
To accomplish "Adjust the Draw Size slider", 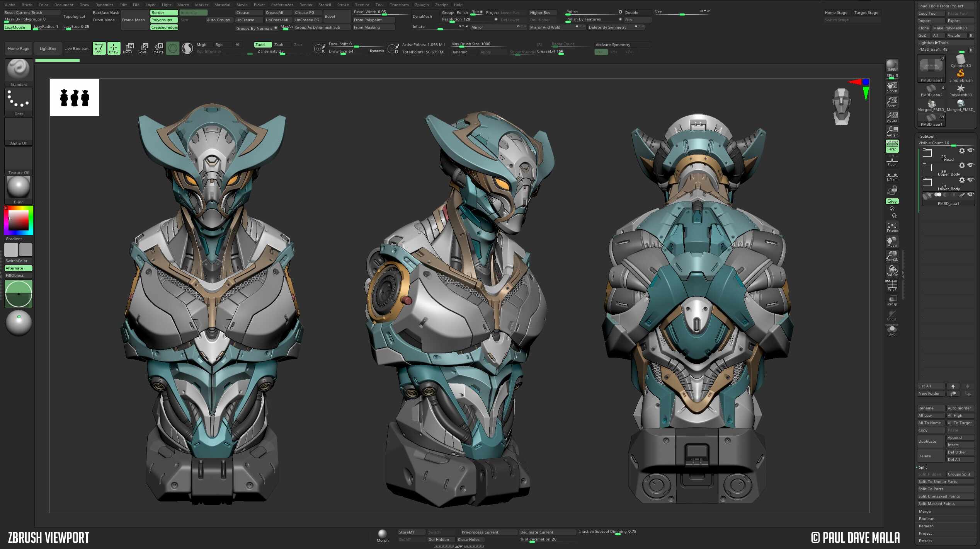I will (x=356, y=51).
